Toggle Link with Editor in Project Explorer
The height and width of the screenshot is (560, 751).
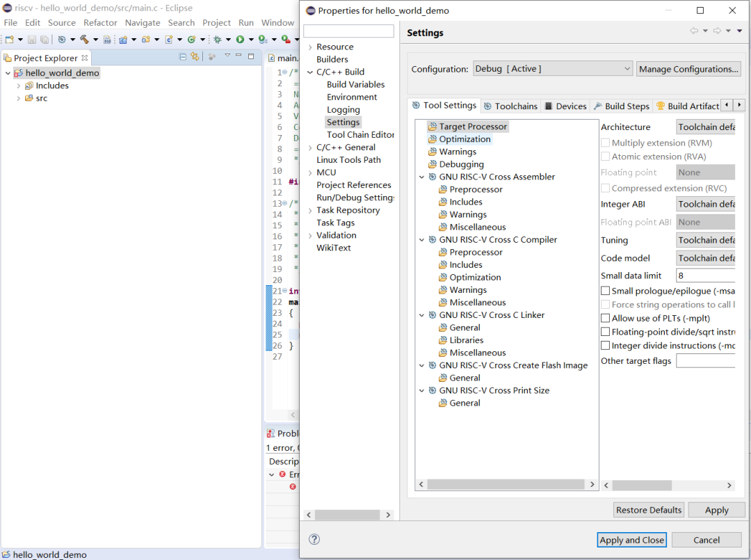click(195, 56)
